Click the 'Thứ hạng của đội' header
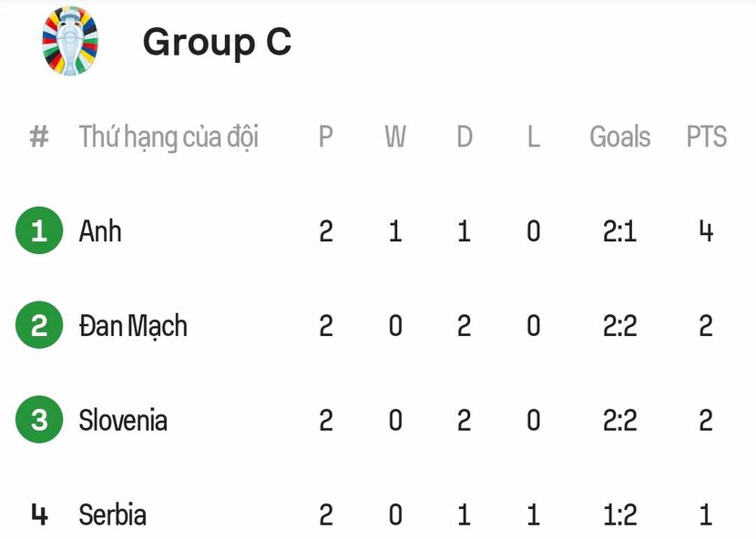 169,137
